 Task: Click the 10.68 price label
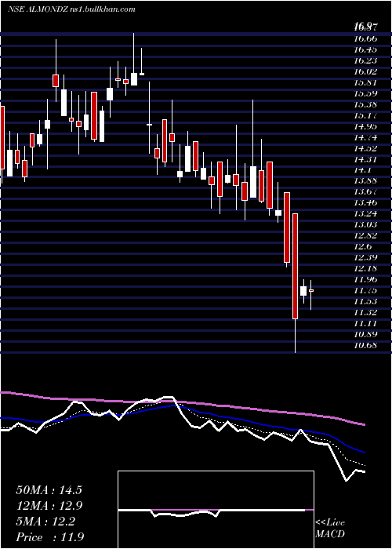[x=365, y=345]
